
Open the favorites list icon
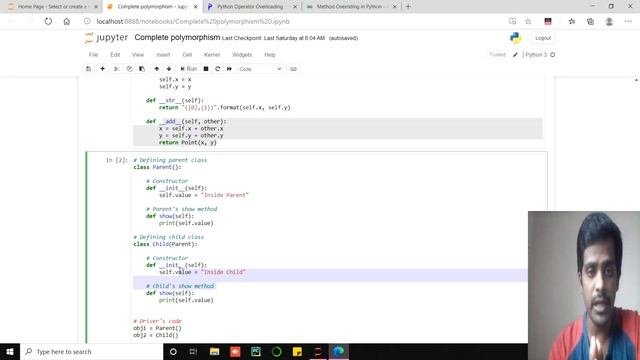tap(571, 21)
